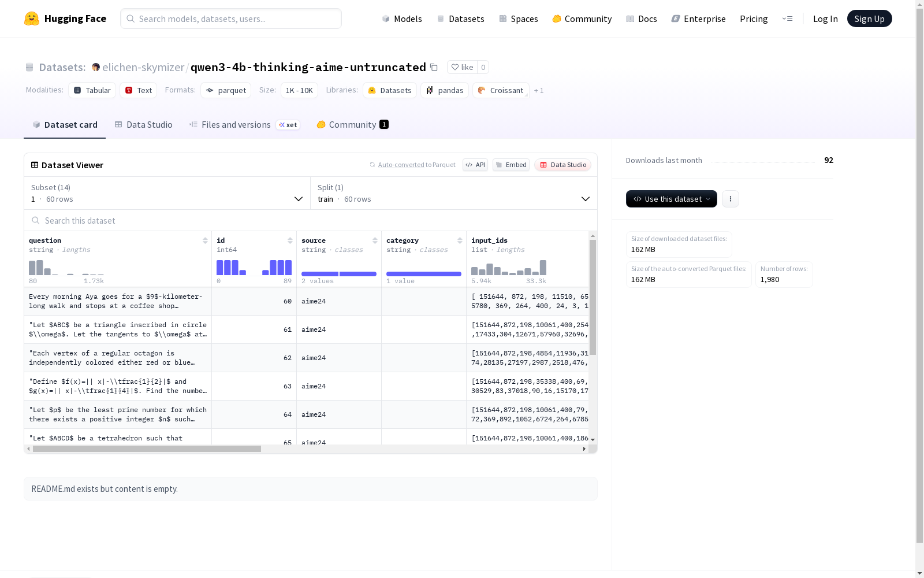Click the heart like icon
The height and width of the screenshot is (578, 924).
click(x=455, y=67)
